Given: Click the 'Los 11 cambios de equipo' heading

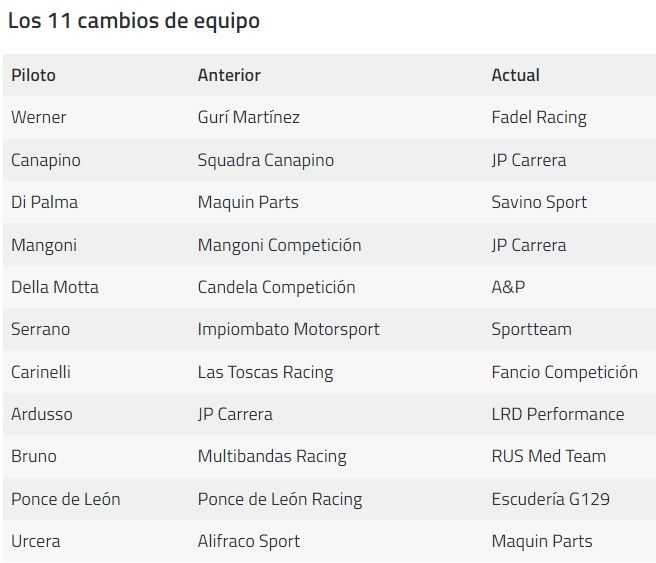Looking at the screenshot, I should 133,21.
